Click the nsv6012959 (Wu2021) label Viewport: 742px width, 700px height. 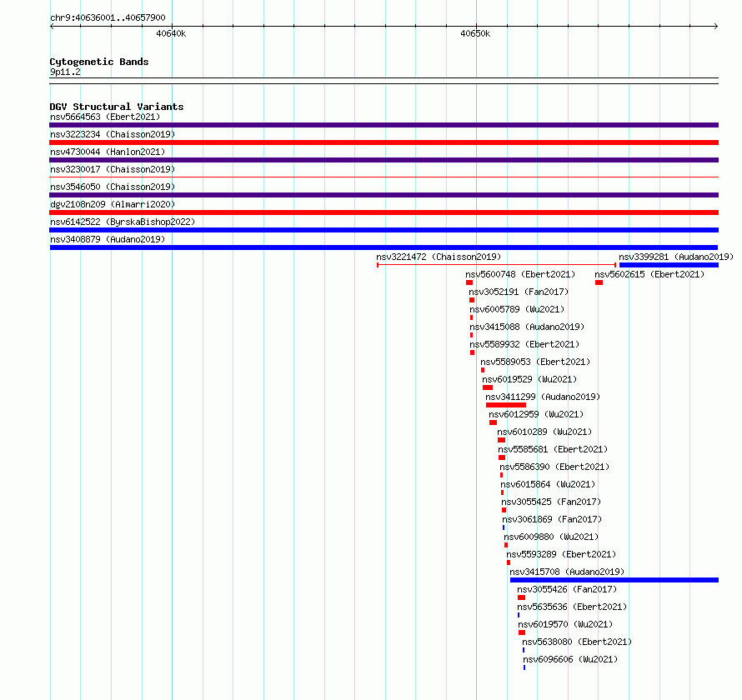[x=536, y=414]
